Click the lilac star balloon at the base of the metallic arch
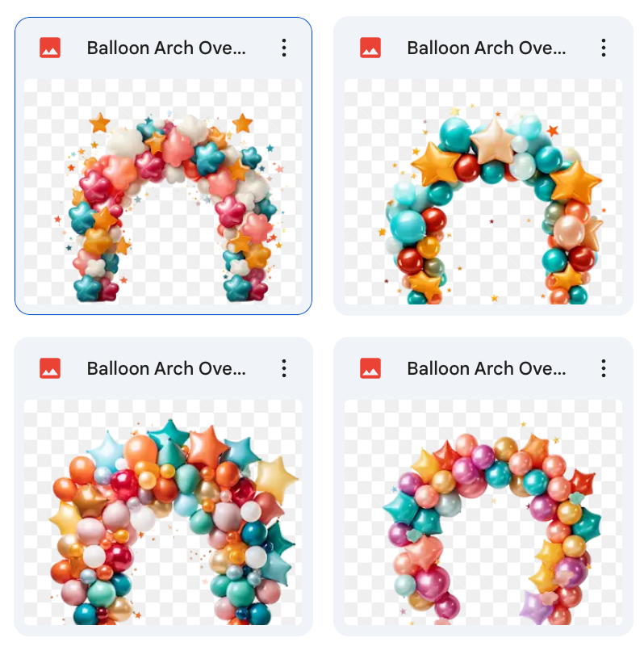 point(536,607)
